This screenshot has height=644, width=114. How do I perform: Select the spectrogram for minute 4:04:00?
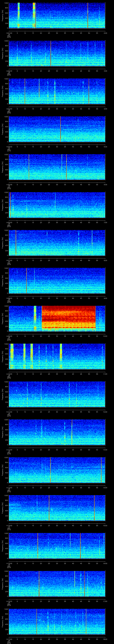pos(57,129)
